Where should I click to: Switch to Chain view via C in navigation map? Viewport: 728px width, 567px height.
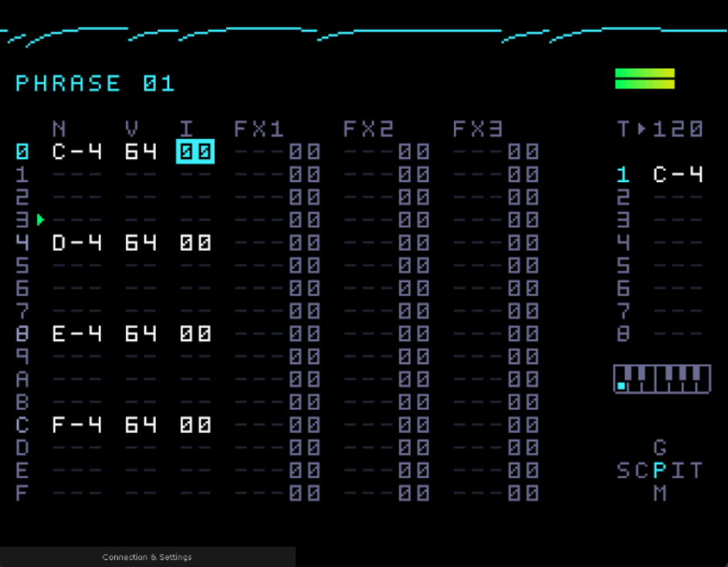642,471
